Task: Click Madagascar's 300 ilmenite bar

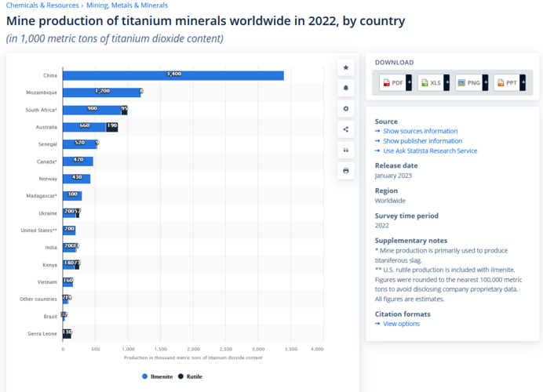Action: (72, 196)
